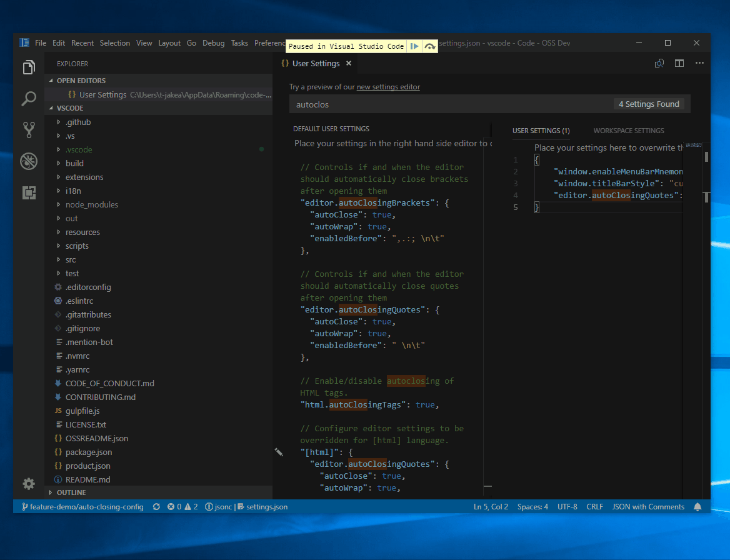
Task: Click settings.json in the status bar
Action: 262,507
